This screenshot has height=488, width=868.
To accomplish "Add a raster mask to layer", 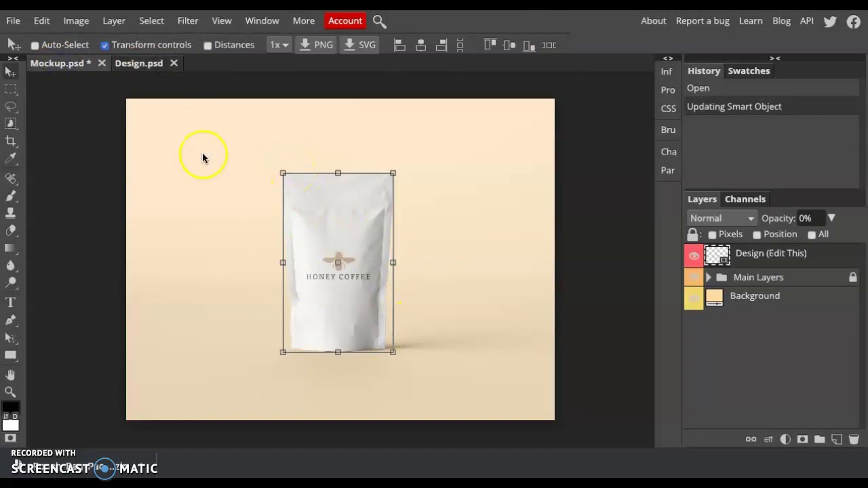I will point(802,439).
